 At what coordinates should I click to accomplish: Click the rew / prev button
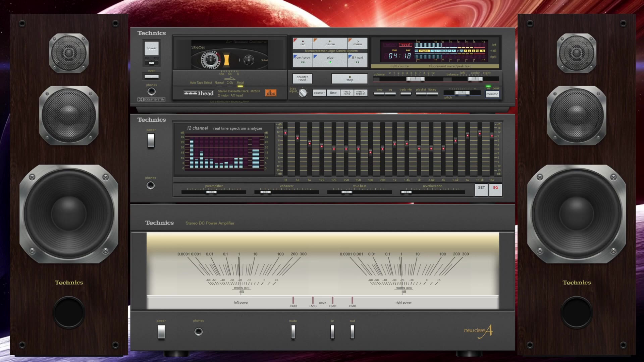(x=303, y=60)
